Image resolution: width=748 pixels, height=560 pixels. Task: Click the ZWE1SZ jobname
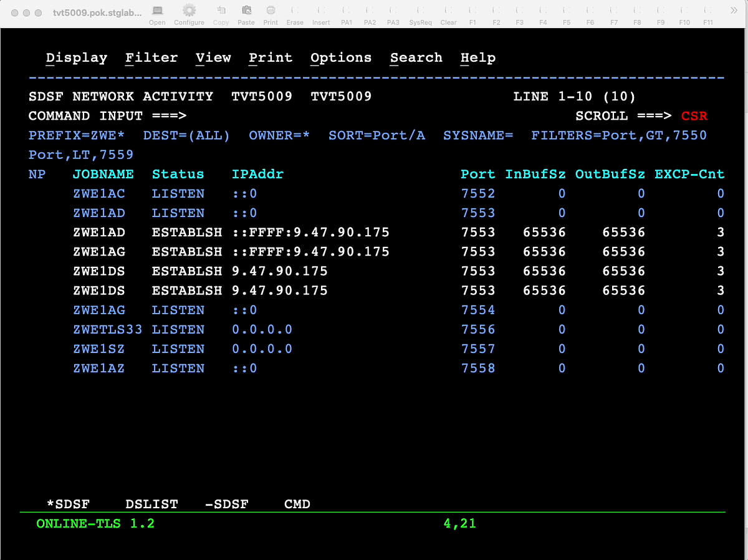98,349
